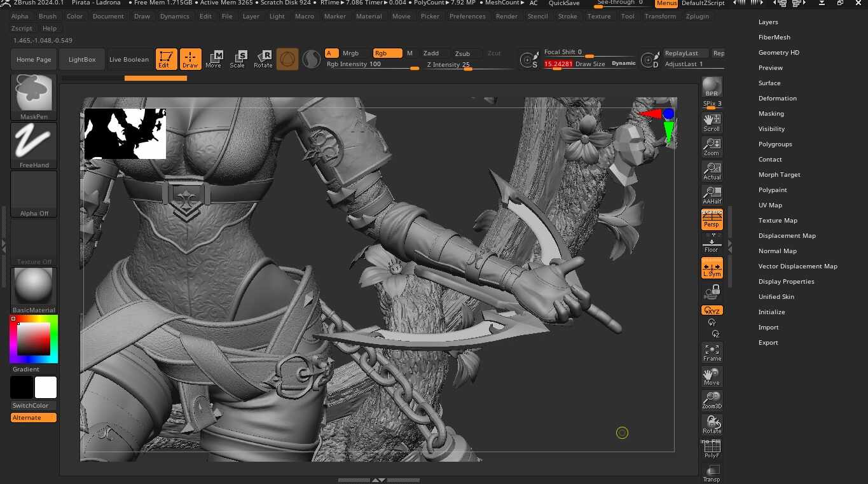Image resolution: width=868 pixels, height=484 pixels.
Task: Toggle Local Symmetry (L.Sym)
Action: click(712, 268)
